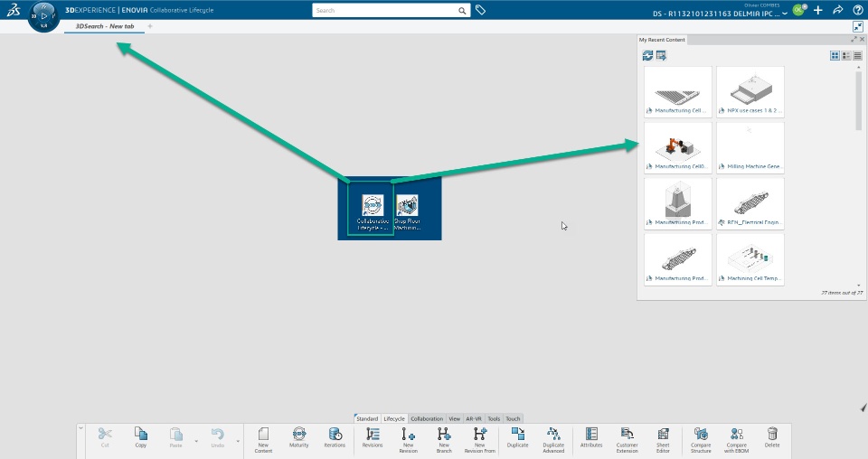Switch Recent Content to list view
This screenshot has width=868, height=459.
click(x=857, y=55)
